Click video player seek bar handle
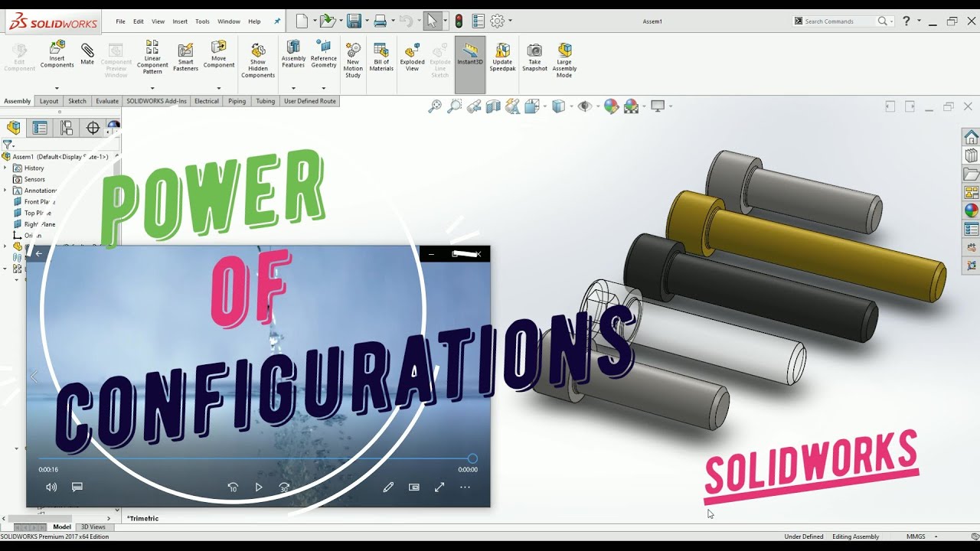980x551 pixels. (472, 458)
